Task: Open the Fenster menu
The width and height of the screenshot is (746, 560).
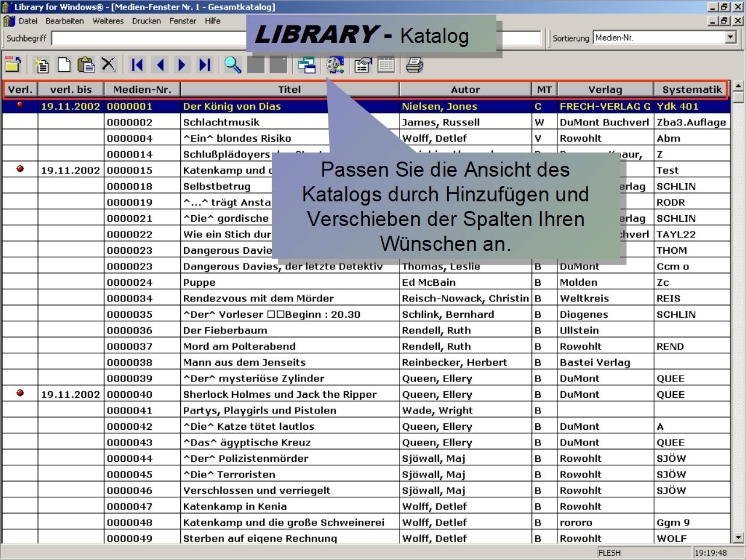Action: [x=183, y=21]
